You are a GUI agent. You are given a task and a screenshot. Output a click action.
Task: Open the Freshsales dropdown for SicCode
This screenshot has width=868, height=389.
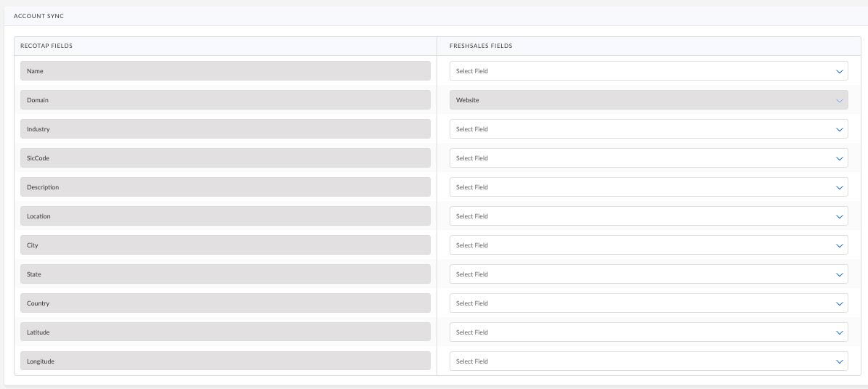tap(648, 157)
